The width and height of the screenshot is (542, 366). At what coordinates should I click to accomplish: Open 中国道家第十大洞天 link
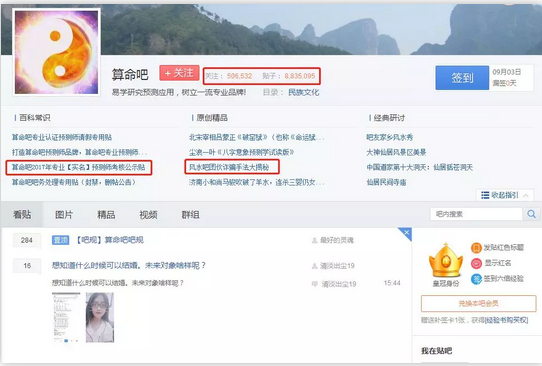tap(419, 167)
